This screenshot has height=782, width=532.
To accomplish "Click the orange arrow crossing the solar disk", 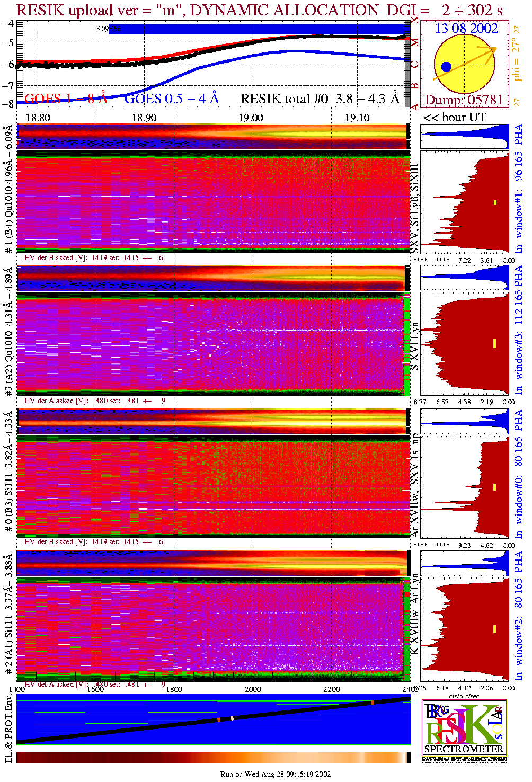I will coord(466,63).
